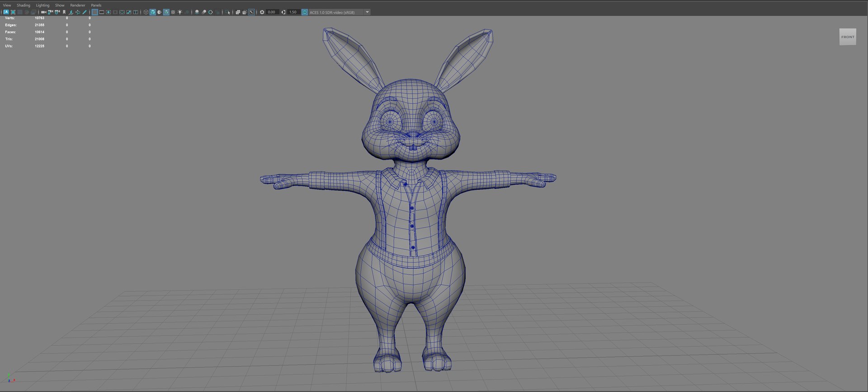Click the Isolate Select icon
Image resolution: width=868 pixels, height=392 pixels.
tap(228, 12)
